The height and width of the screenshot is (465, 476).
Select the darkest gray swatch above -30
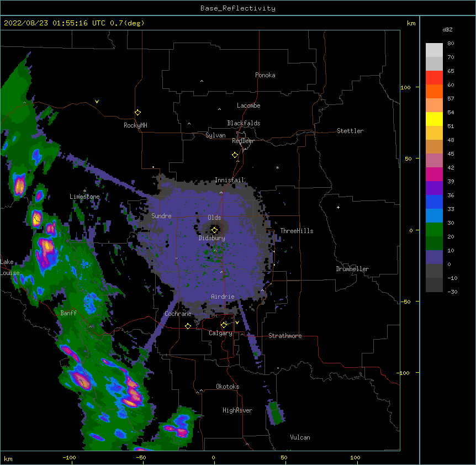[434, 285]
